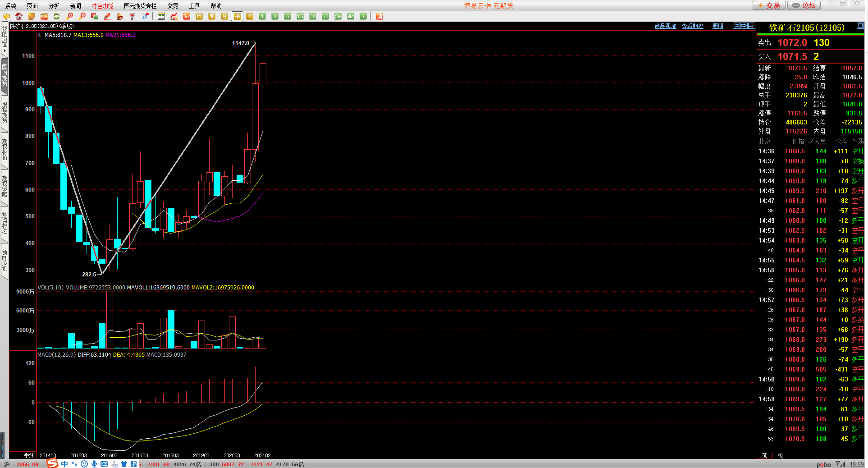The height and width of the screenshot is (468, 868).
Task: Open the home page icon
Action: (x=19, y=16)
